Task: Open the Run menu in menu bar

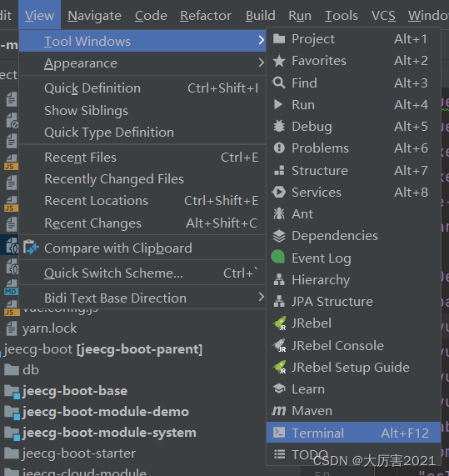Action: click(x=300, y=16)
